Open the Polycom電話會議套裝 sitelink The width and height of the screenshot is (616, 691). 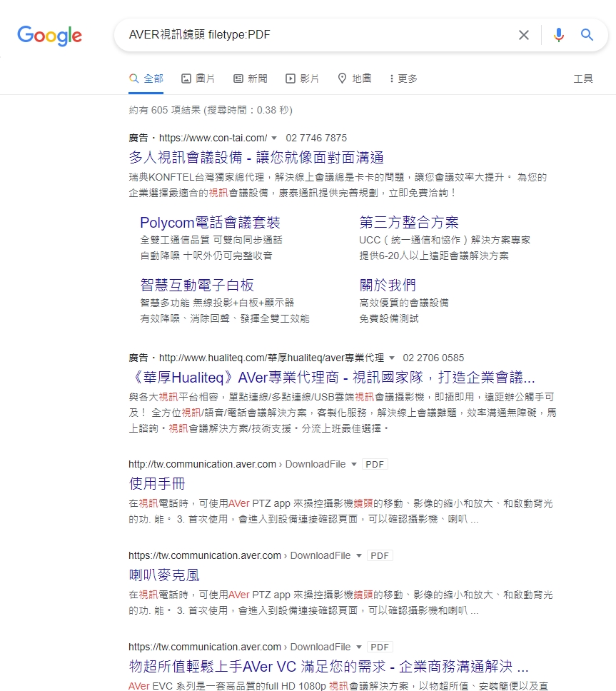[210, 223]
